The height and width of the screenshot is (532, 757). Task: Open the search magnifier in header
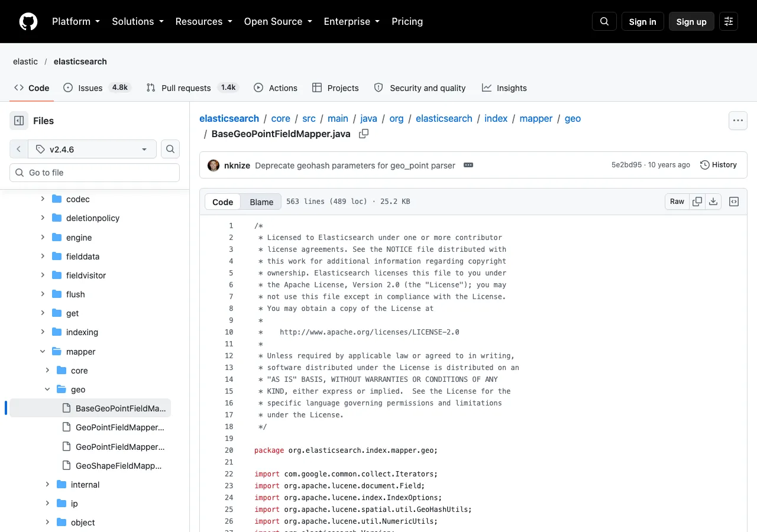click(x=604, y=21)
